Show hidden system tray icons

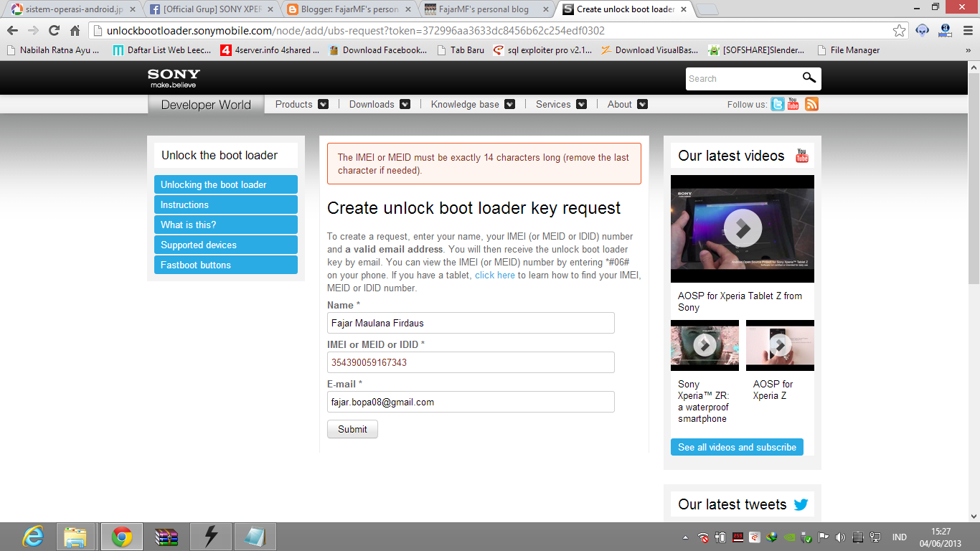coord(685,537)
